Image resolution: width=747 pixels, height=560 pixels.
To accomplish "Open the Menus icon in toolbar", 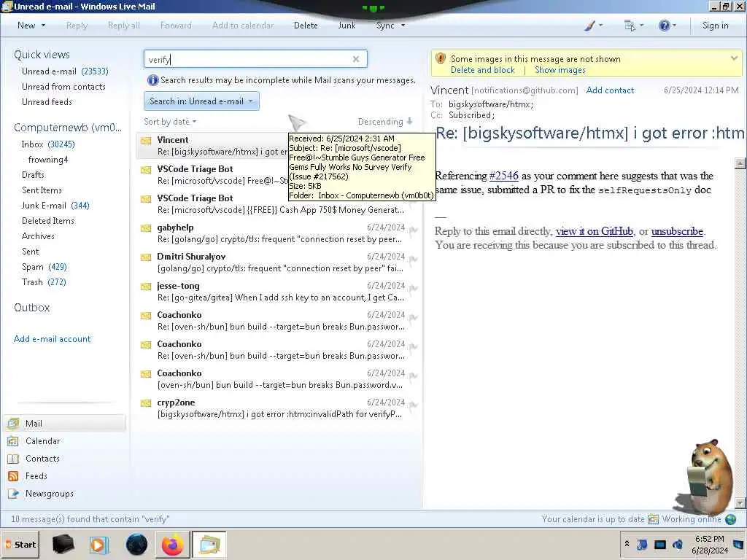I will pos(630,26).
